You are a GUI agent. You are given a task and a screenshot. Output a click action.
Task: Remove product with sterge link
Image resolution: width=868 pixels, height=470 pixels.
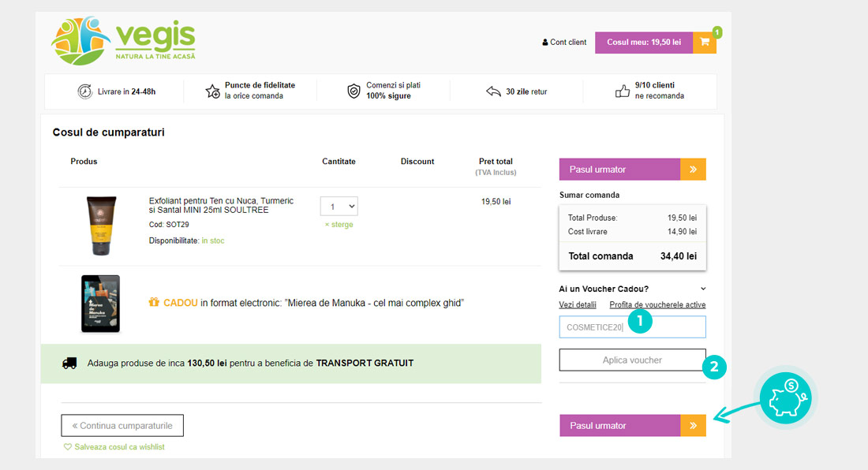pyautogui.click(x=339, y=225)
